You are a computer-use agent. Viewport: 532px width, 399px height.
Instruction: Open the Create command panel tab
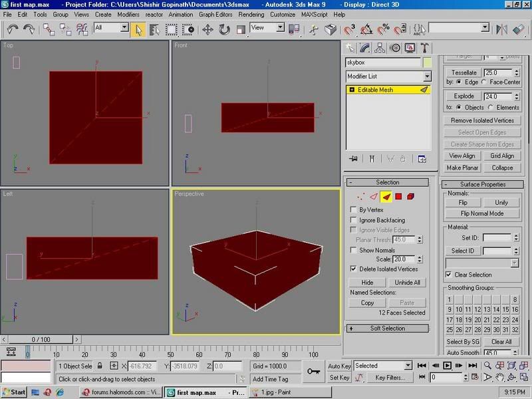click(x=350, y=48)
